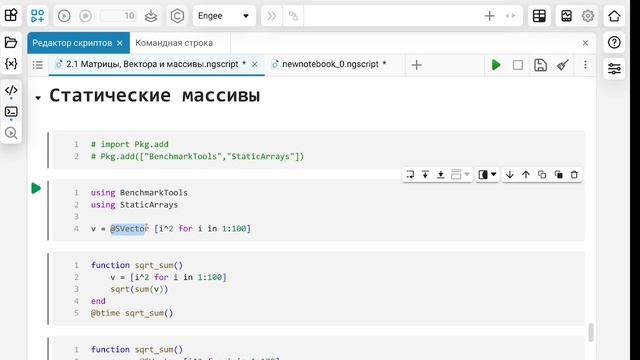The image size is (640, 360).
Task: Click the double chevron forward icon
Action: 271,16
